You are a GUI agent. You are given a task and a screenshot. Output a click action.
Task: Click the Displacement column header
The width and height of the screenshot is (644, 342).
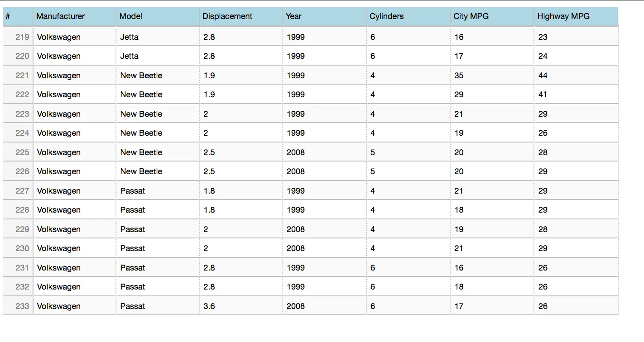(x=240, y=17)
